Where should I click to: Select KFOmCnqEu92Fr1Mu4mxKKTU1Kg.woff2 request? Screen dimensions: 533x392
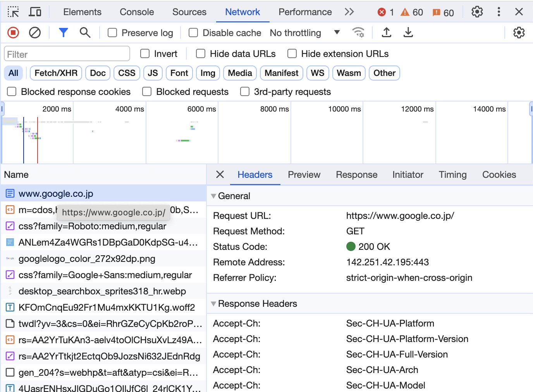coord(103,307)
